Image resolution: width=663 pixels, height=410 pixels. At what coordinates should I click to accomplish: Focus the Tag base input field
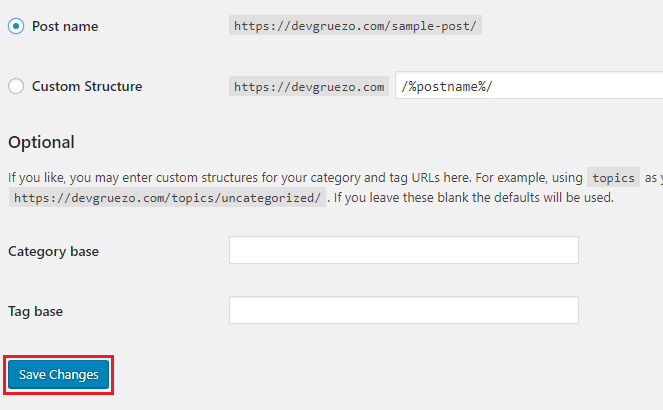point(404,310)
